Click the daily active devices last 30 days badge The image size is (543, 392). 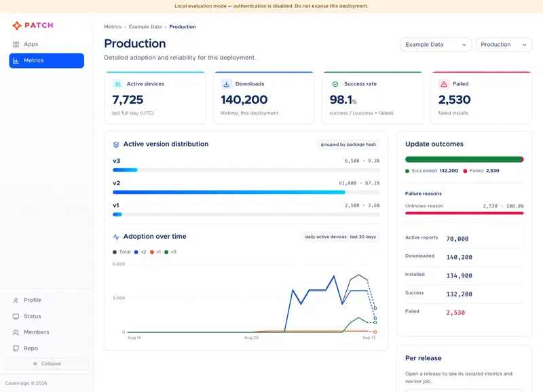341,237
